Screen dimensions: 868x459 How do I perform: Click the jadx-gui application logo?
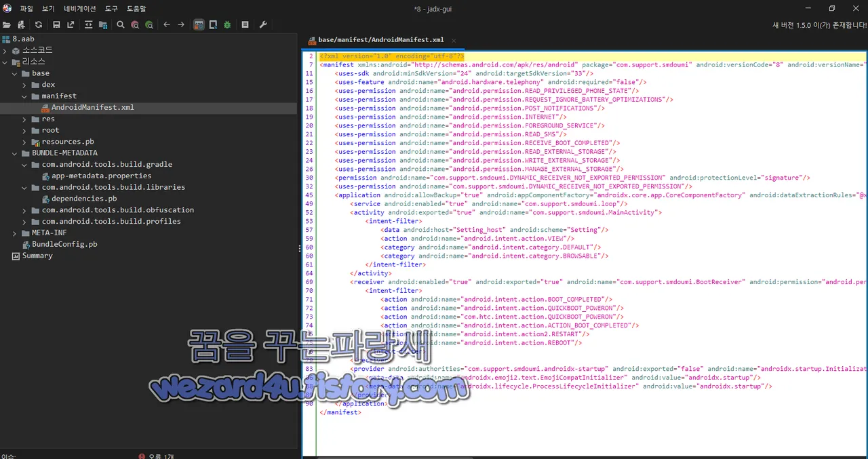7,8
